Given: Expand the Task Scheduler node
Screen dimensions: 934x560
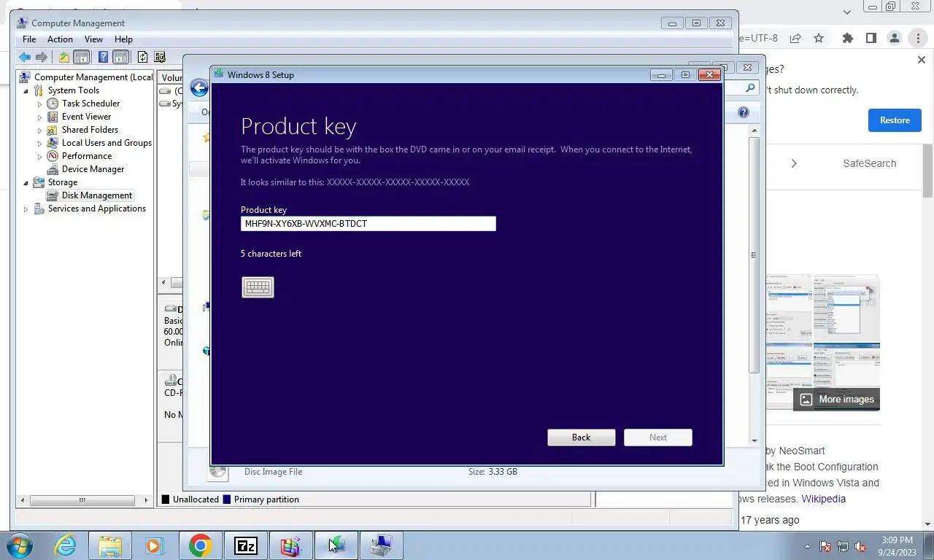Looking at the screenshot, I should [x=40, y=104].
